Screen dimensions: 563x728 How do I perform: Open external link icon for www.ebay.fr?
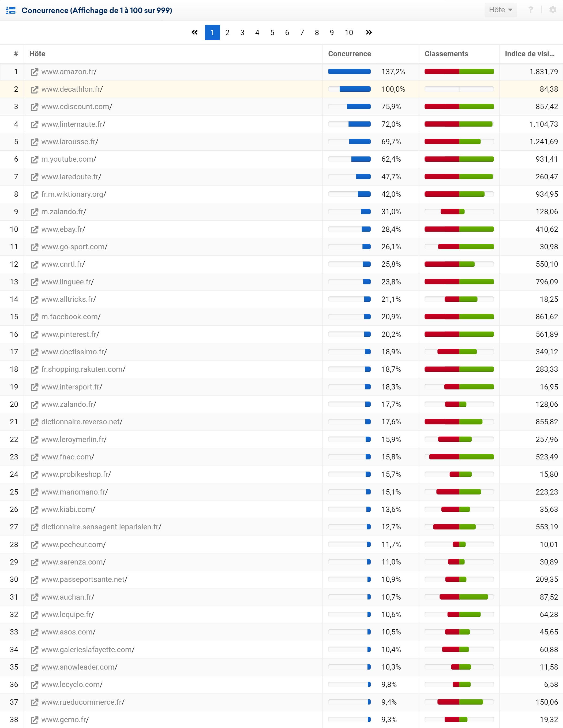point(34,230)
